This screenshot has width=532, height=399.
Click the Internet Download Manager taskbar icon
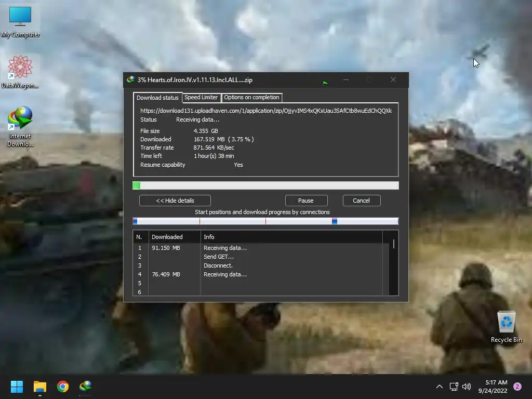(86, 387)
